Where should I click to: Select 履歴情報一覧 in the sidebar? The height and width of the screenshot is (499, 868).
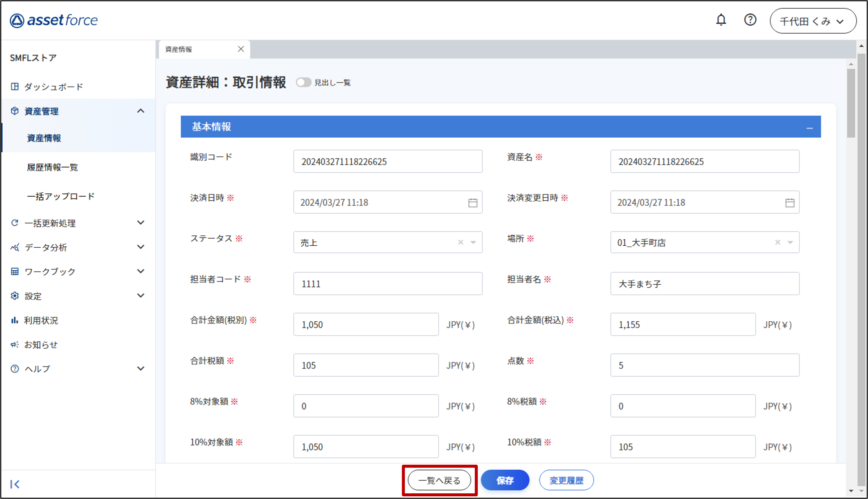click(x=52, y=167)
